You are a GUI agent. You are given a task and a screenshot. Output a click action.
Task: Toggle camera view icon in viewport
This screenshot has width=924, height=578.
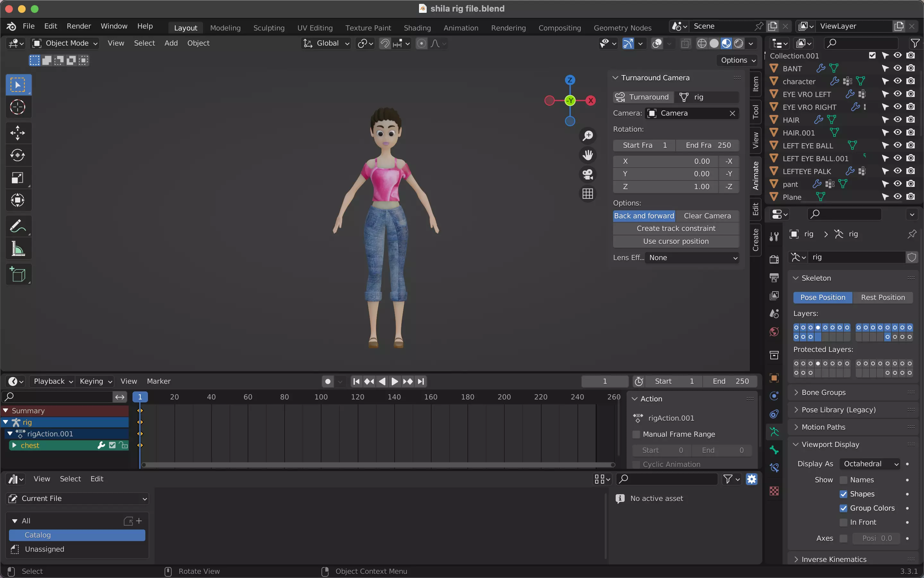pyautogui.click(x=588, y=174)
